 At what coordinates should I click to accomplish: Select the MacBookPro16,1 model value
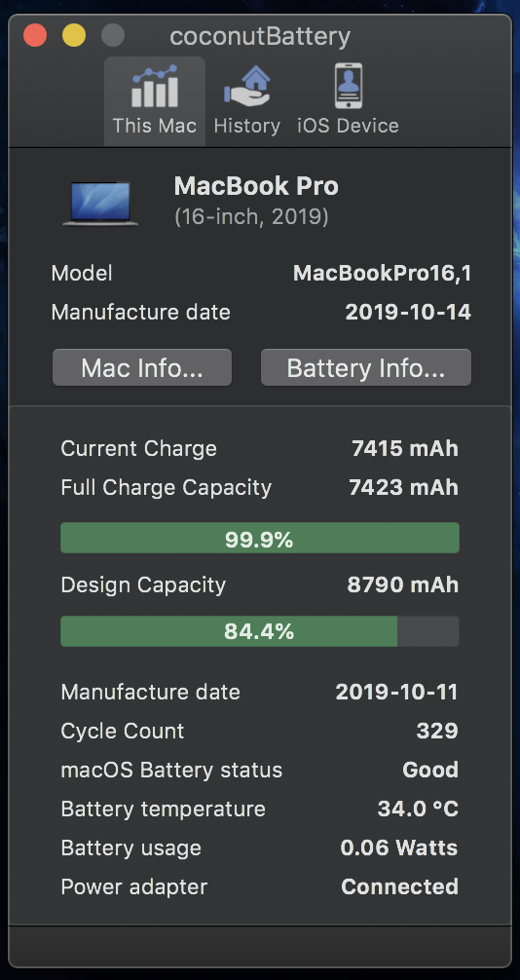point(382,273)
